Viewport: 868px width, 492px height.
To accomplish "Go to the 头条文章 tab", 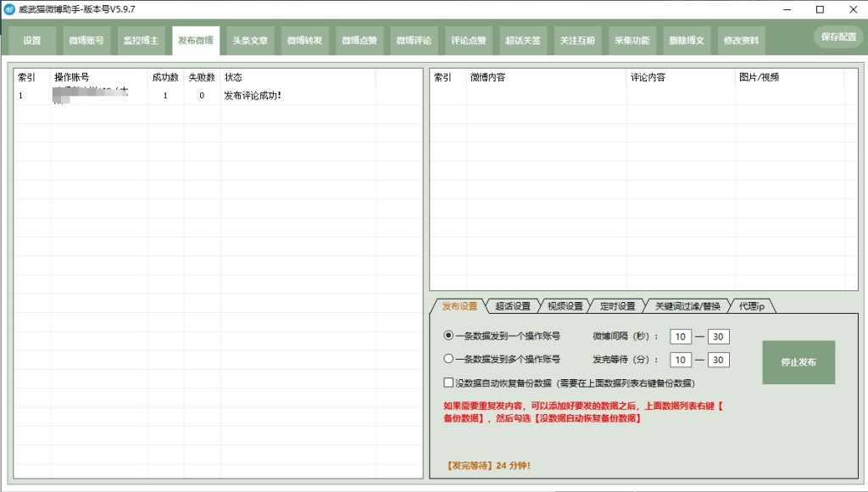I will (x=250, y=41).
